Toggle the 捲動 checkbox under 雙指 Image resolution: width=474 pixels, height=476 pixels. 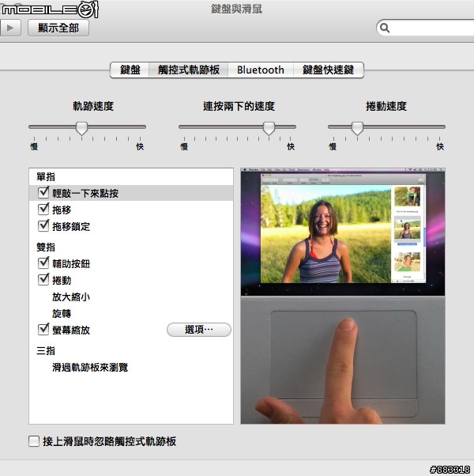click(43, 280)
